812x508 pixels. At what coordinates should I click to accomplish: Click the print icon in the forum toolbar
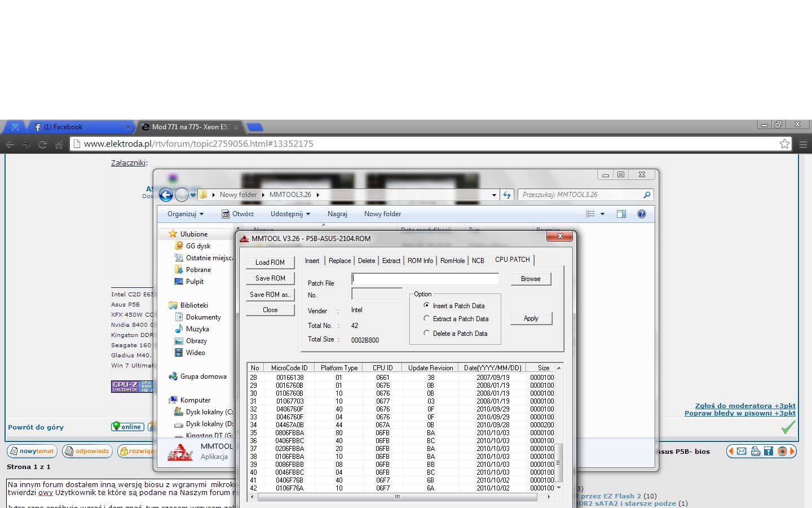pyautogui.click(x=755, y=452)
